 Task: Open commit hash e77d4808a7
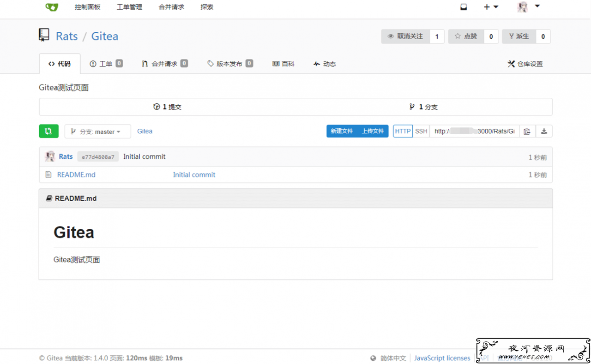98,157
